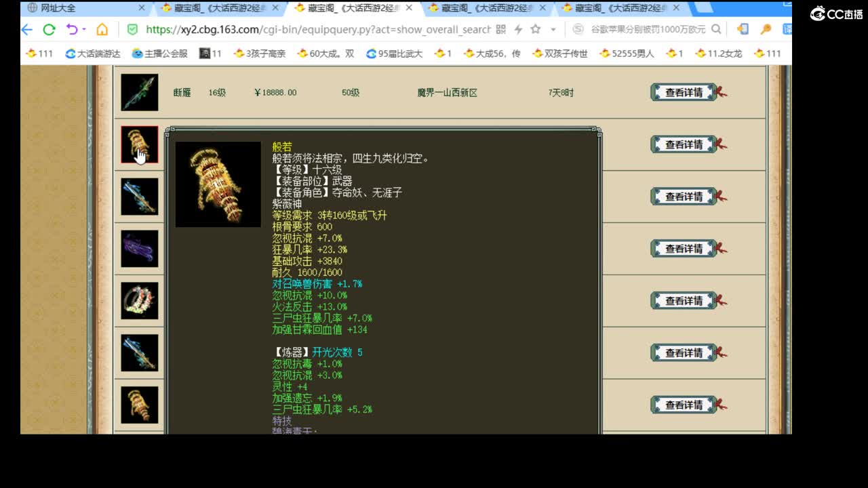Click the lightning speed-mode icon
The height and width of the screenshot is (488, 868).
[518, 30]
